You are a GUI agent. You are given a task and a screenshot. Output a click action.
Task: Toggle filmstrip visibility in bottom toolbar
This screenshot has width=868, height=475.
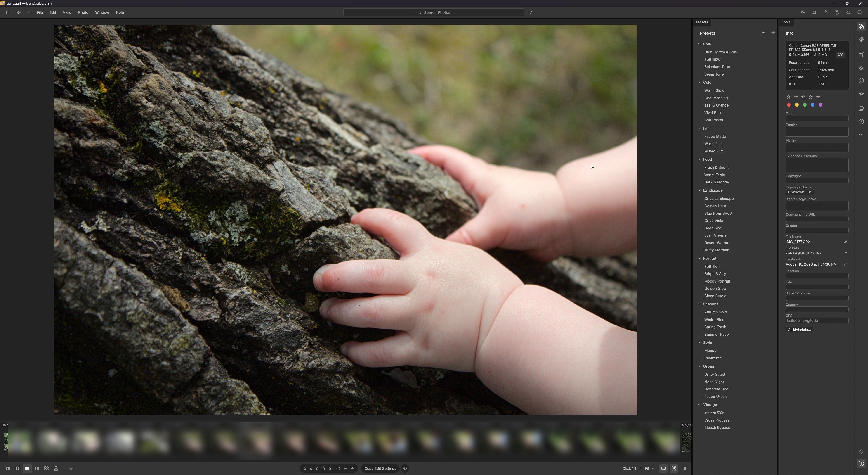point(663,468)
